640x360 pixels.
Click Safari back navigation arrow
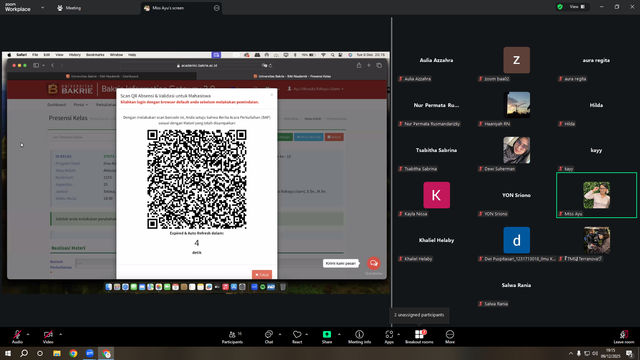(53, 65)
